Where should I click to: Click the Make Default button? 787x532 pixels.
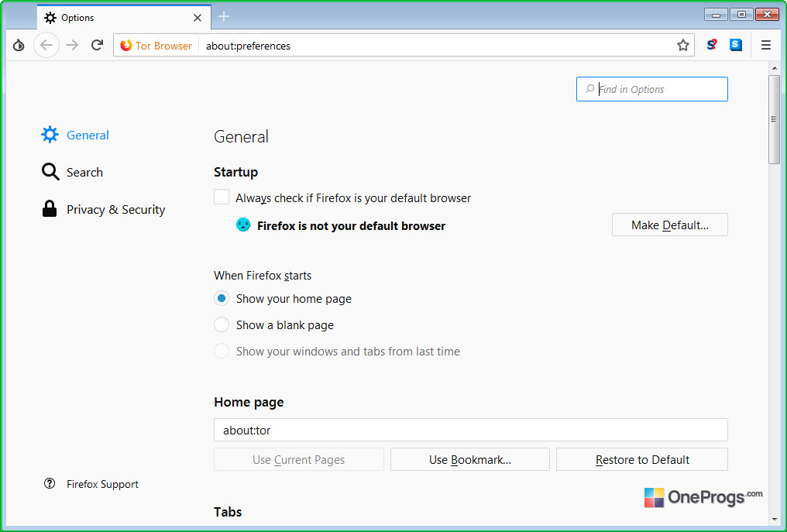(669, 225)
